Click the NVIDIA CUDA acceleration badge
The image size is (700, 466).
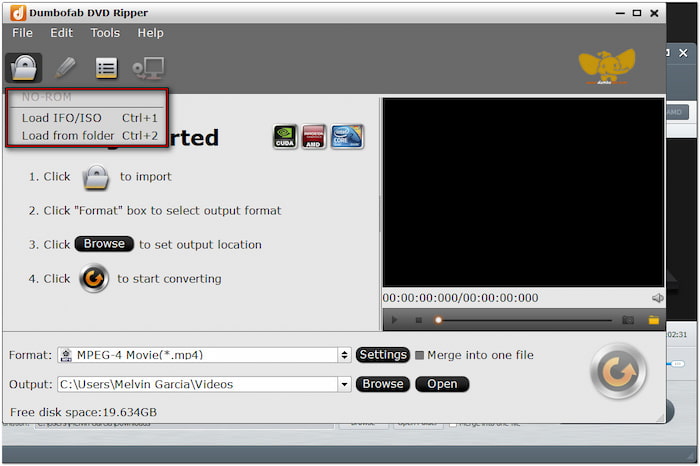[x=285, y=137]
